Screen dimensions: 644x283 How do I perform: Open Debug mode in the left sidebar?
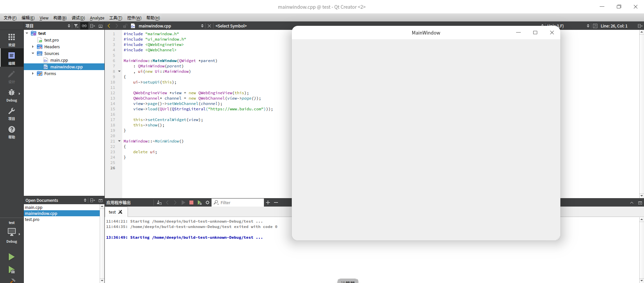pyautogui.click(x=11, y=95)
